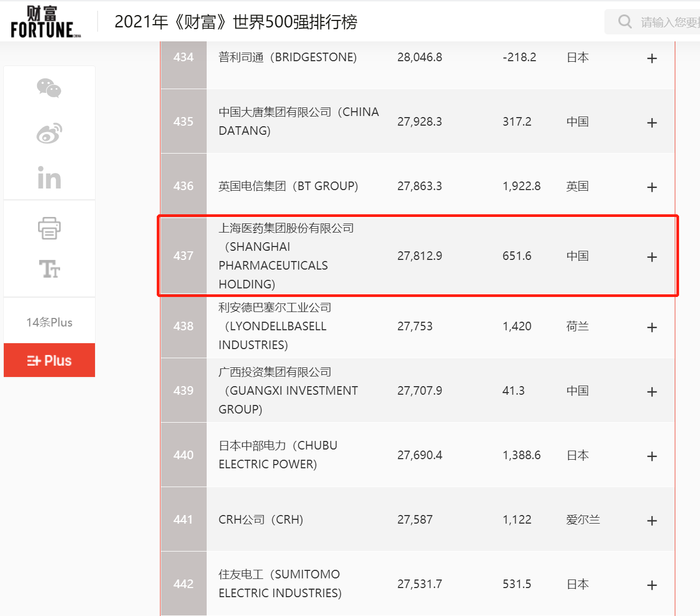Click the Fortune China logo
Viewport: 700px width, 616px height.
click(x=46, y=22)
